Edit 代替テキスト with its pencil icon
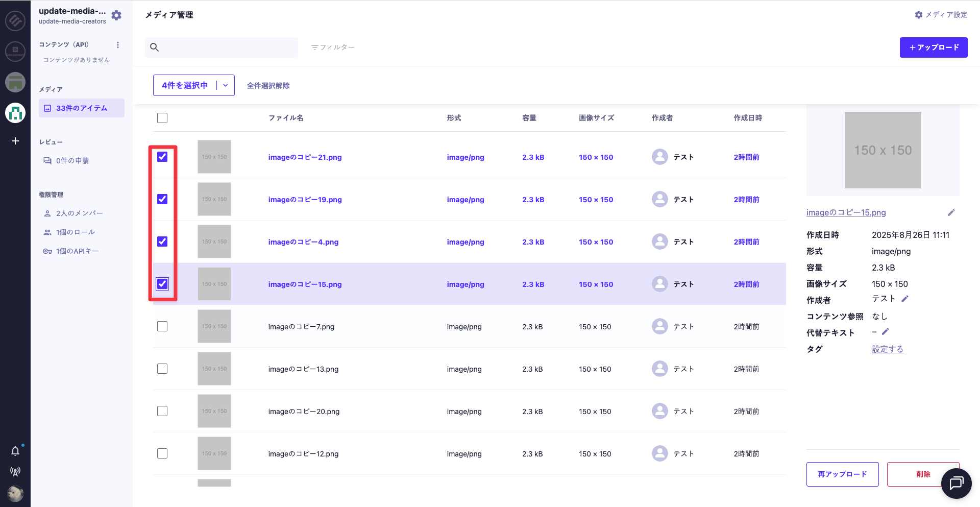The width and height of the screenshot is (980, 507). [886, 332]
